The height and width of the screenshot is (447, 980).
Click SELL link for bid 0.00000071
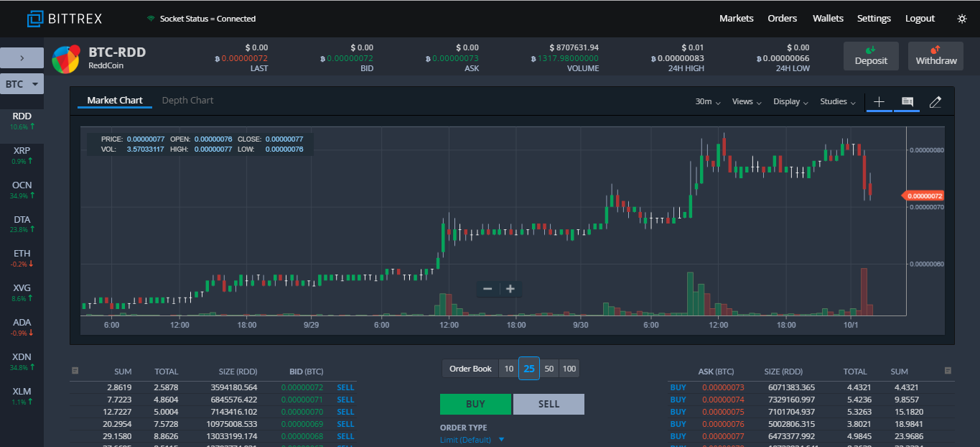pyautogui.click(x=345, y=400)
